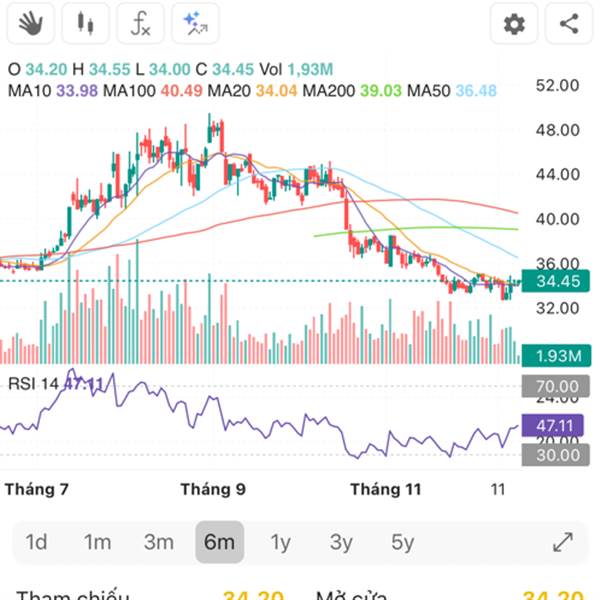
Task: Tap the sparkle trend analysis icon
Action: pos(195,23)
